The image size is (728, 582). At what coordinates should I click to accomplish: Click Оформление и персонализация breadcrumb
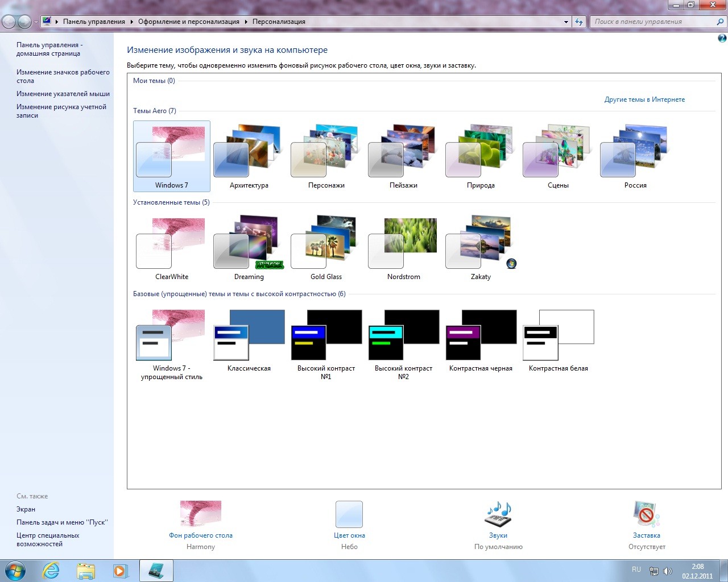click(x=189, y=22)
